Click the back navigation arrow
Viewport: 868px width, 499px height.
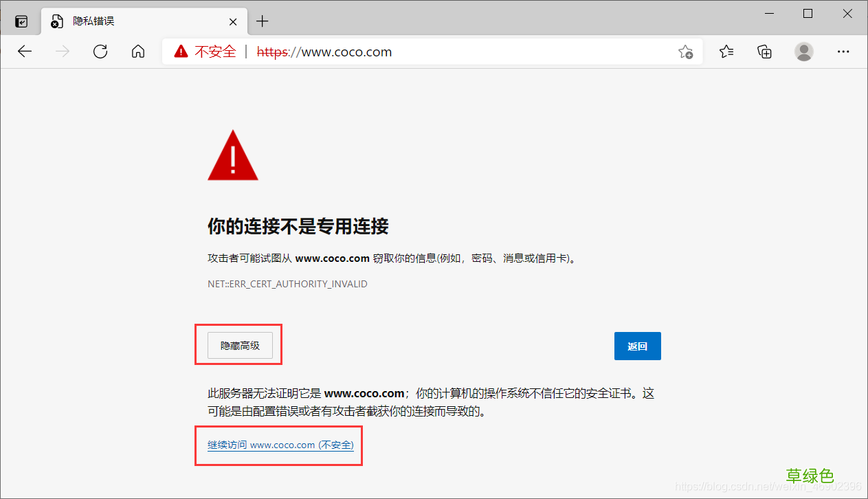(25, 51)
